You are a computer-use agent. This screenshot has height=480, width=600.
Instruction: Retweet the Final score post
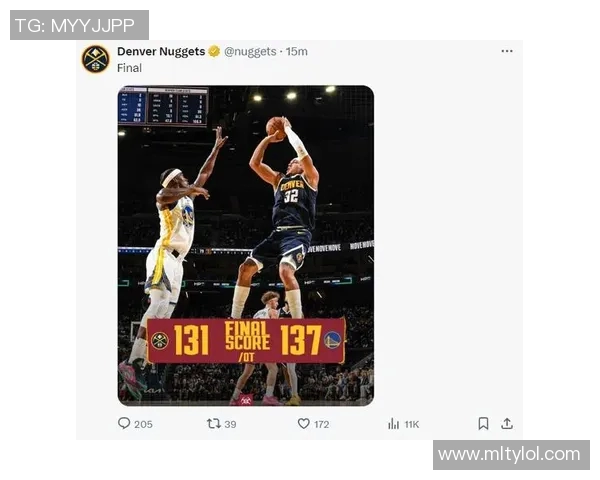point(213,423)
